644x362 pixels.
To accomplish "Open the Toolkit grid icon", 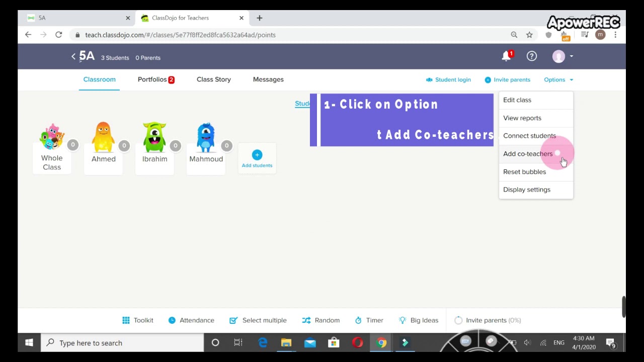I will (x=126, y=320).
